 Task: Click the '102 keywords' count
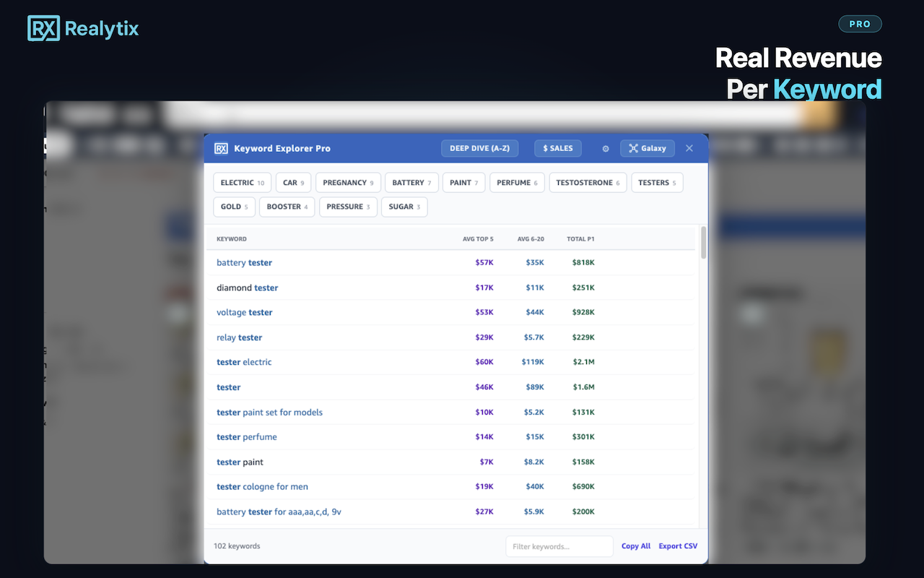click(237, 546)
